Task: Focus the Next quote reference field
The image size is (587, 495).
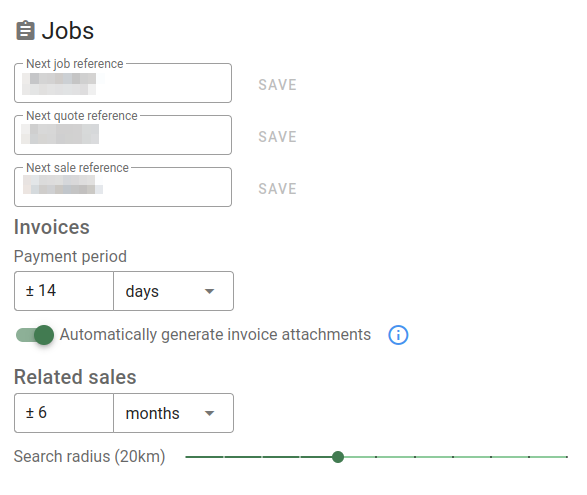Action: click(x=123, y=135)
